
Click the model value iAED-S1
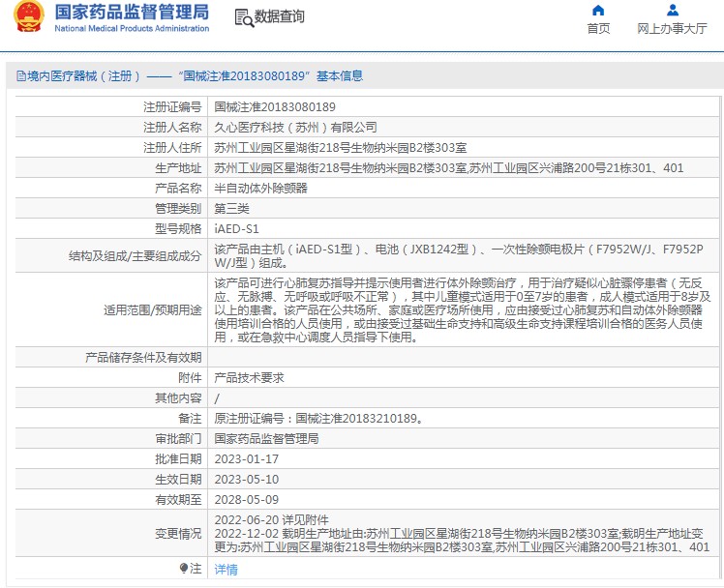236,229
